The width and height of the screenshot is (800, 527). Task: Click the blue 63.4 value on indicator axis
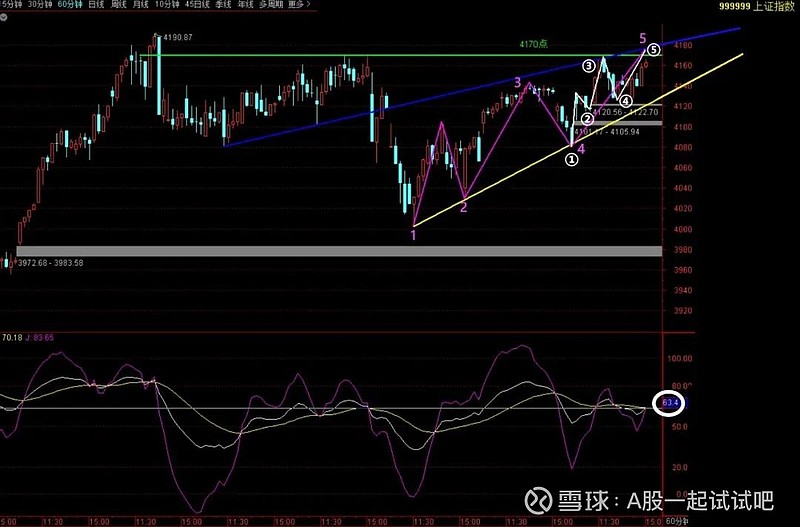coord(670,403)
